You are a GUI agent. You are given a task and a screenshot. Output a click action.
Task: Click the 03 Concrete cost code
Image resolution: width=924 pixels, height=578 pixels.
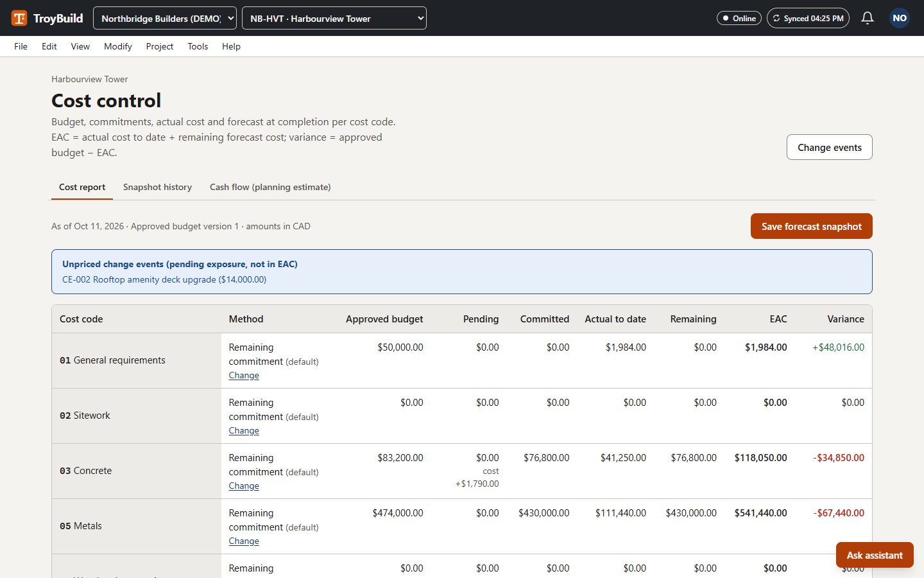coord(86,471)
